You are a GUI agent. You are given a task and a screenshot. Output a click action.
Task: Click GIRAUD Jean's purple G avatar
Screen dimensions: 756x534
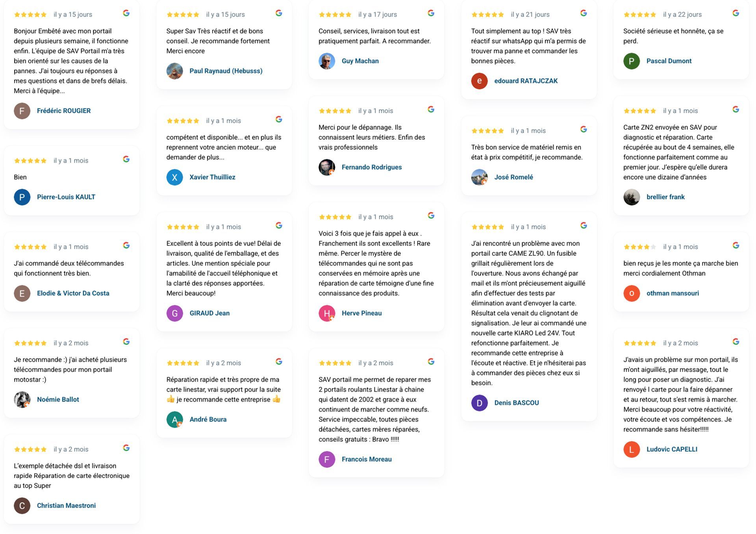coord(174,313)
